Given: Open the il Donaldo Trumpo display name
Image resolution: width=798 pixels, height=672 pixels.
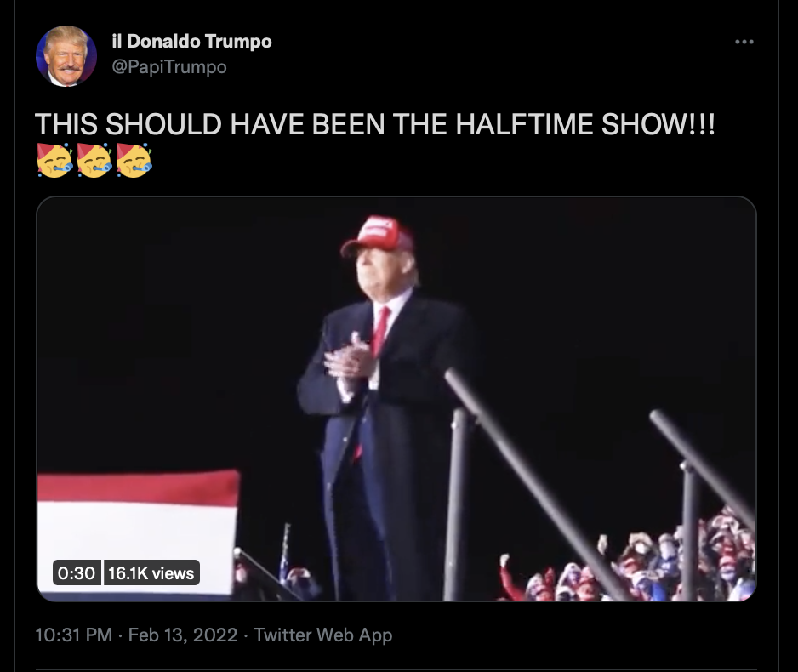Looking at the screenshot, I should (x=191, y=41).
